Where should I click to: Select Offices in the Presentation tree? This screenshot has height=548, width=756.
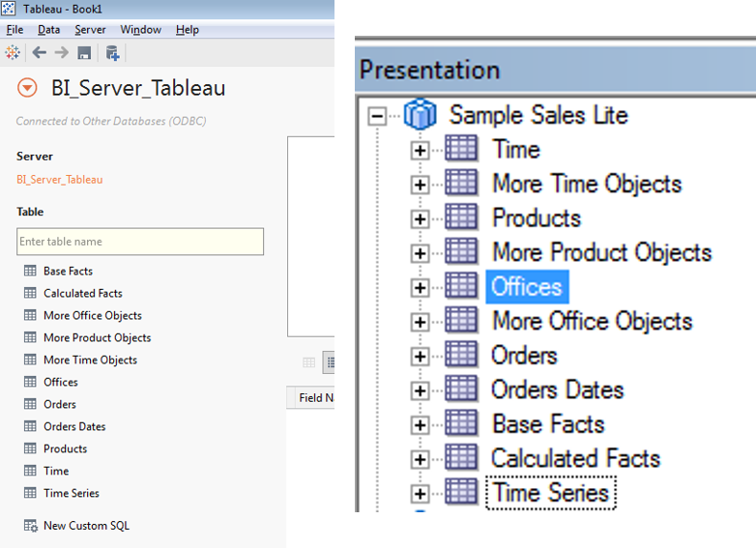(x=527, y=287)
